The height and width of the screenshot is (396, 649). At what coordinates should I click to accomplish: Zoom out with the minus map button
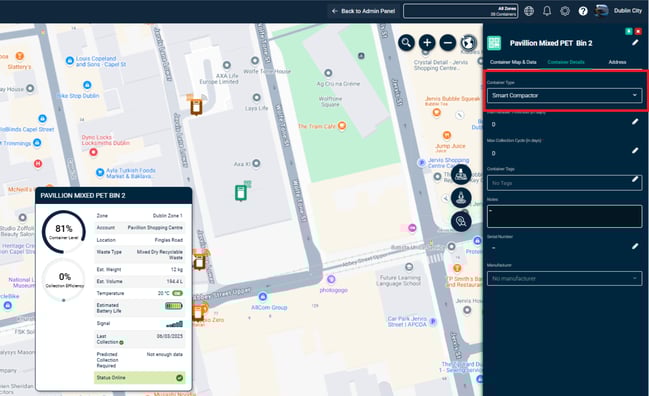pyautogui.click(x=447, y=43)
